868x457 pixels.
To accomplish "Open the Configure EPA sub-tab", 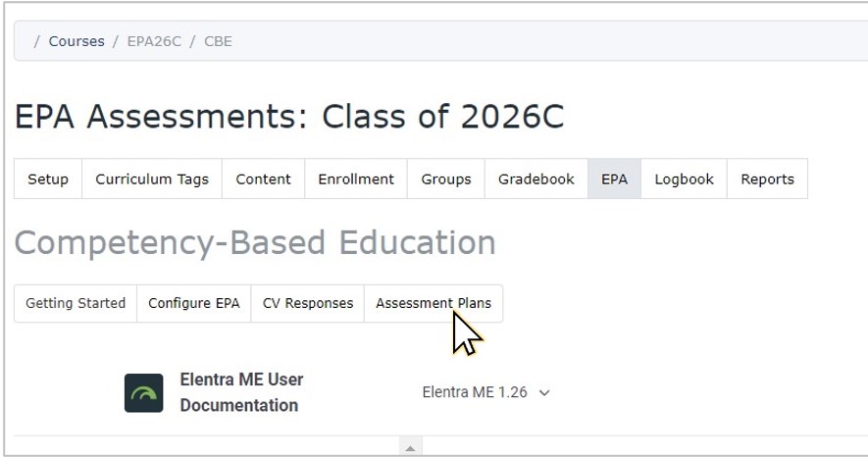I will pyautogui.click(x=194, y=303).
